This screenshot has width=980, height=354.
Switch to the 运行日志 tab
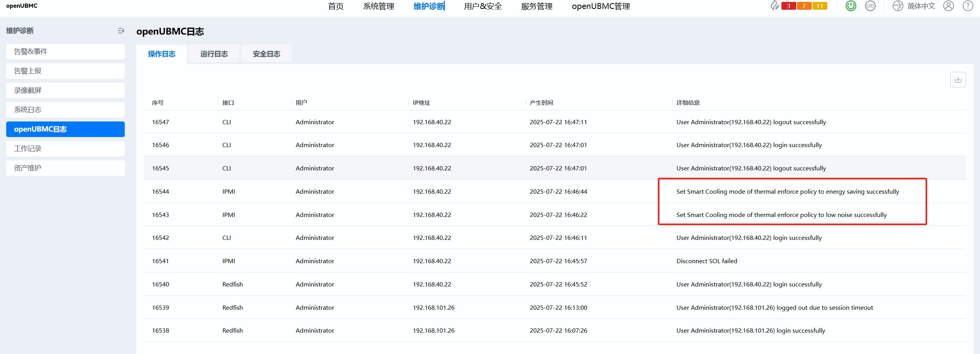coord(214,54)
